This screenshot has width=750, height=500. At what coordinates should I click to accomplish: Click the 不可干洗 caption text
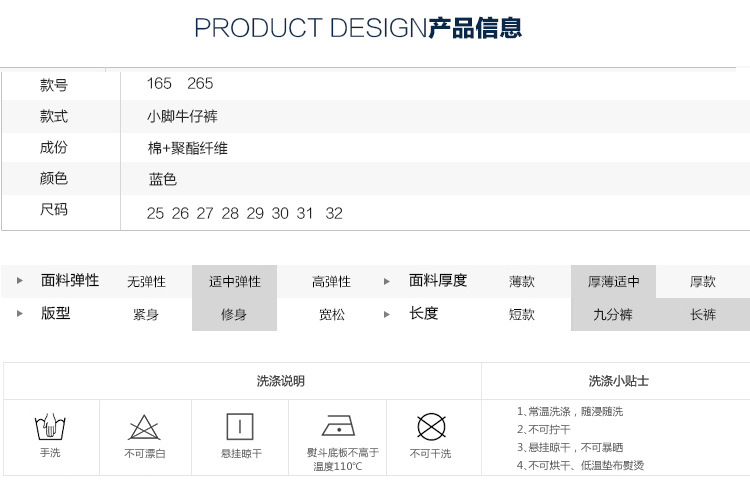click(430, 453)
